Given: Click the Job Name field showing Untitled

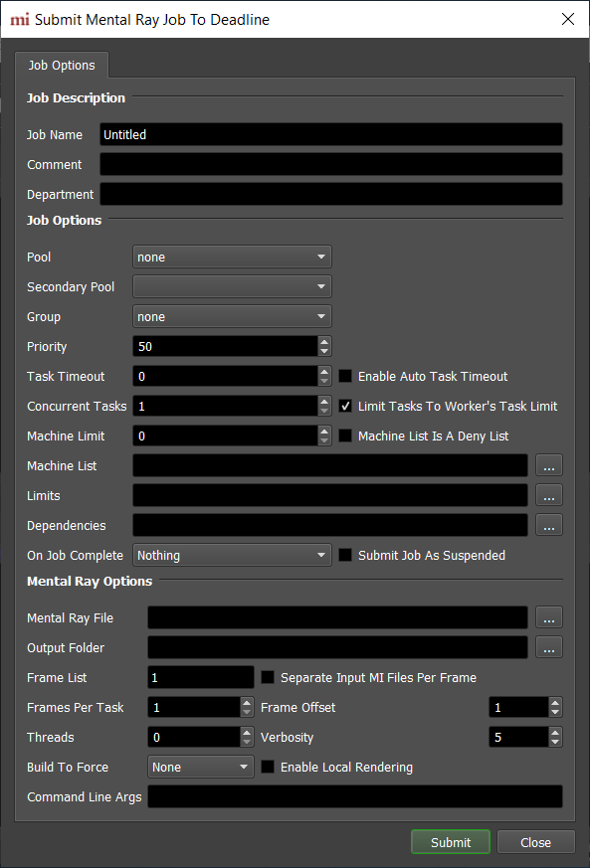Looking at the screenshot, I should tap(331, 134).
